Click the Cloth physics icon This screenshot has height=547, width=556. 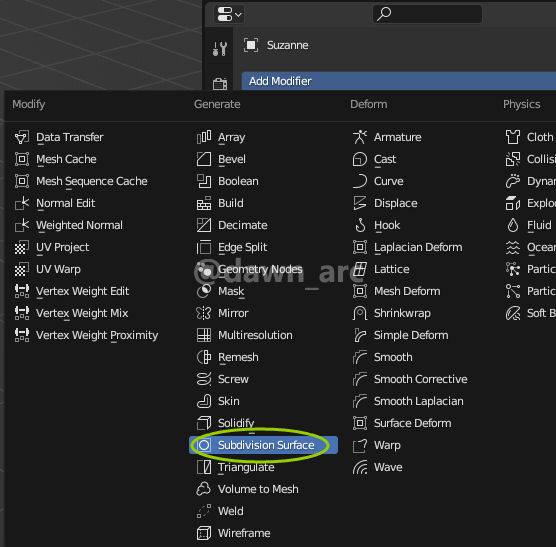coord(513,137)
